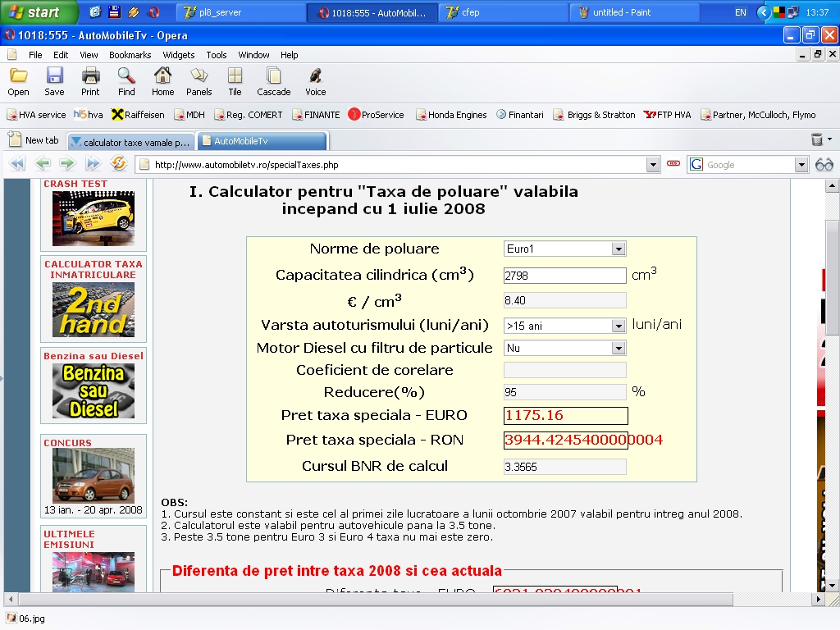
Task: Click the Pret taxa speciala EURO field
Action: click(566, 415)
